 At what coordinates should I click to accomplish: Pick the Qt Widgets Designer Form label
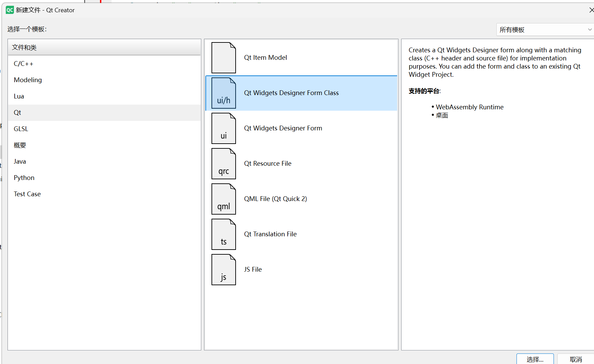[x=283, y=128]
